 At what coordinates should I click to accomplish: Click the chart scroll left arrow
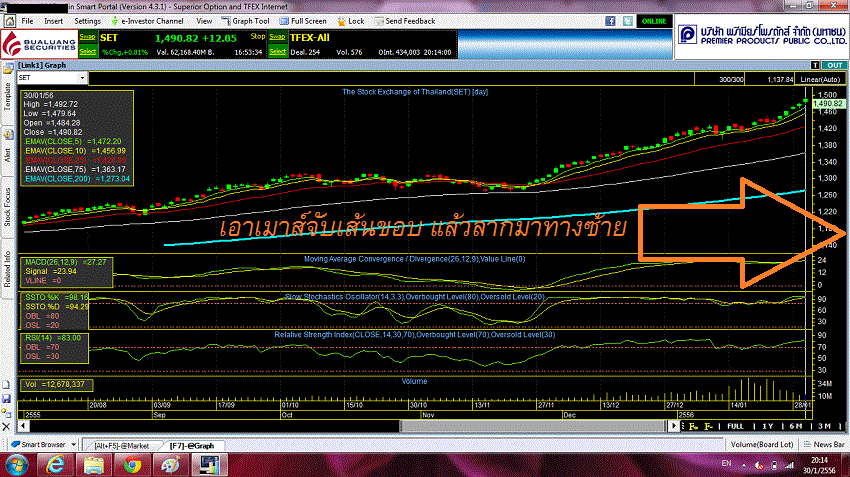pyautogui.click(x=23, y=426)
